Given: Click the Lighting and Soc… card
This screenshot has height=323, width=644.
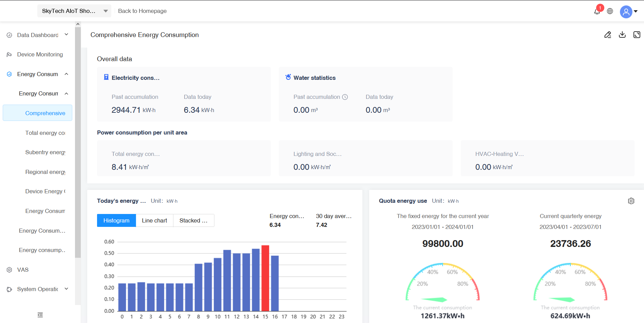Looking at the screenshot, I should [x=366, y=158].
